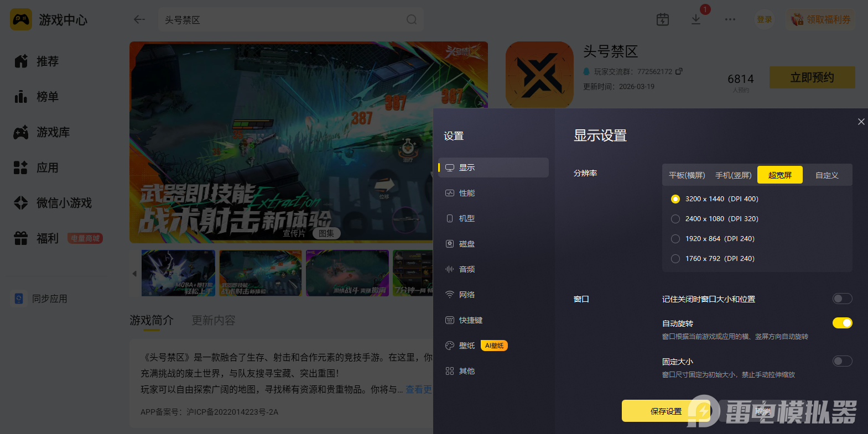Click the 游戏中心 gamepad logo
This screenshot has width=868, height=434.
pyautogui.click(x=21, y=19)
